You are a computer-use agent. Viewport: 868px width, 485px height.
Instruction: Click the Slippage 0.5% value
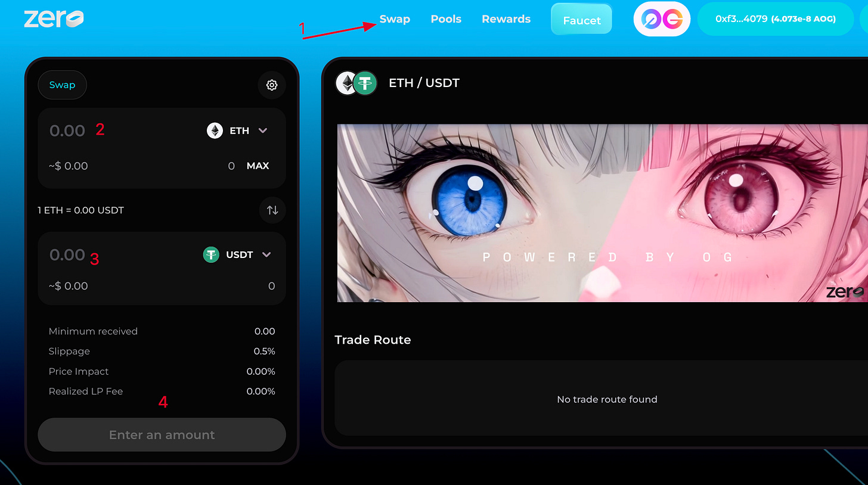point(264,352)
